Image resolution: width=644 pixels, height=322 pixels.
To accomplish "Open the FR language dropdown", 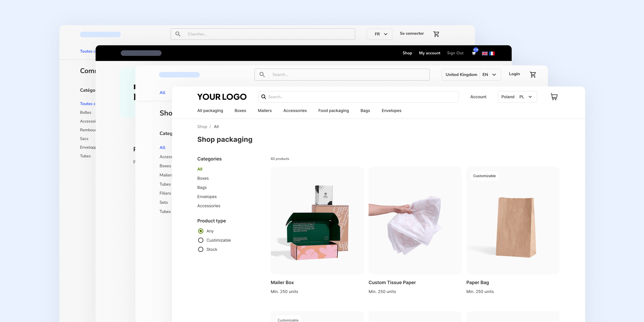I will click(x=379, y=34).
